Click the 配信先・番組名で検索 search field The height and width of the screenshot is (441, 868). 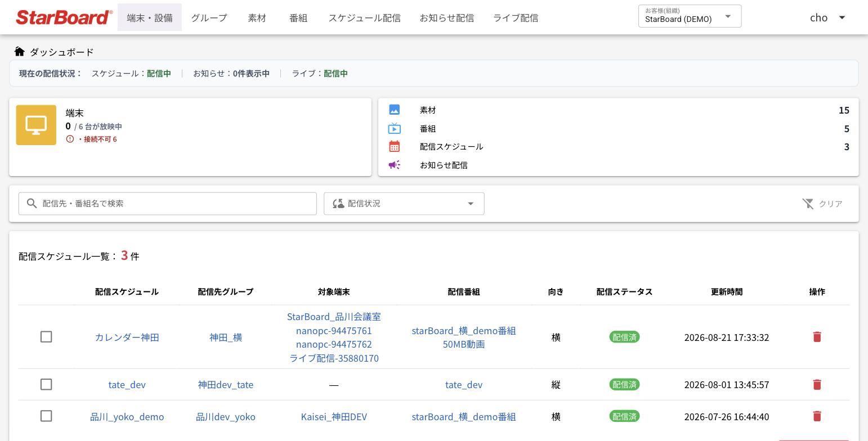tap(168, 204)
